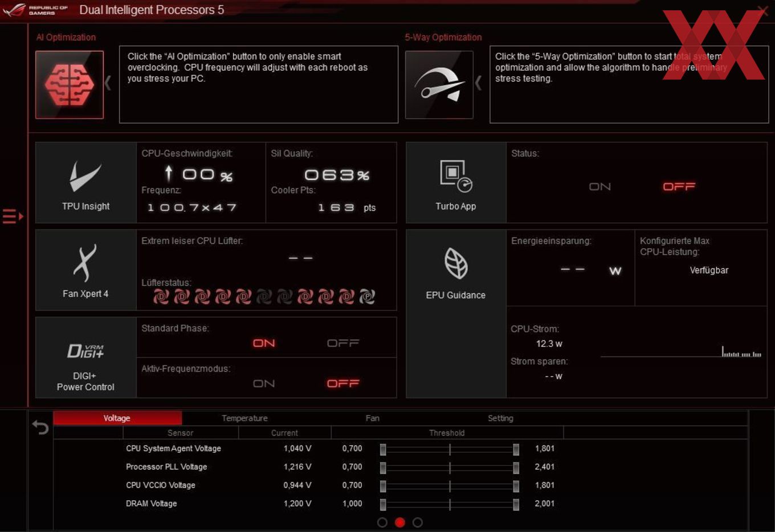This screenshot has height=532, width=775.
Task: Set Standard Phase to ON
Action: [x=264, y=343]
